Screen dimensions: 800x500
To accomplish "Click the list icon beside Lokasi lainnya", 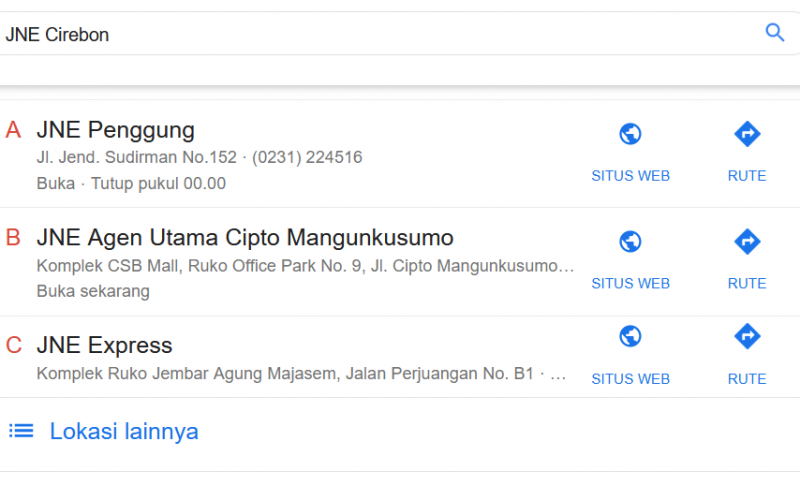I will [x=21, y=431].
